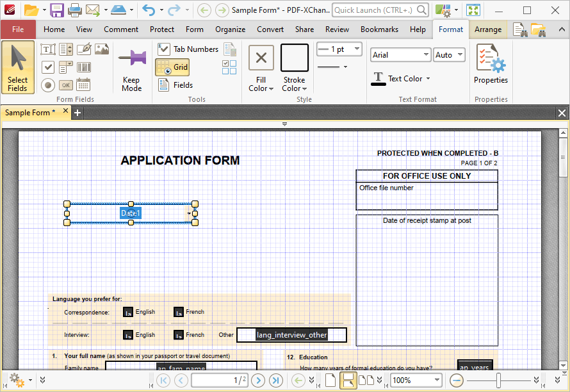Open the Arial font dropdown

point(426,55)
